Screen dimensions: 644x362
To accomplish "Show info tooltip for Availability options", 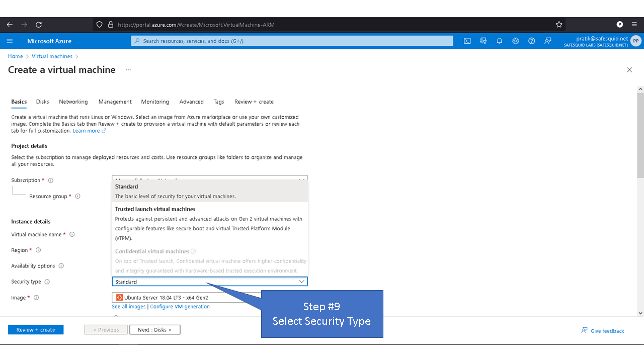I will coord(61,266).
